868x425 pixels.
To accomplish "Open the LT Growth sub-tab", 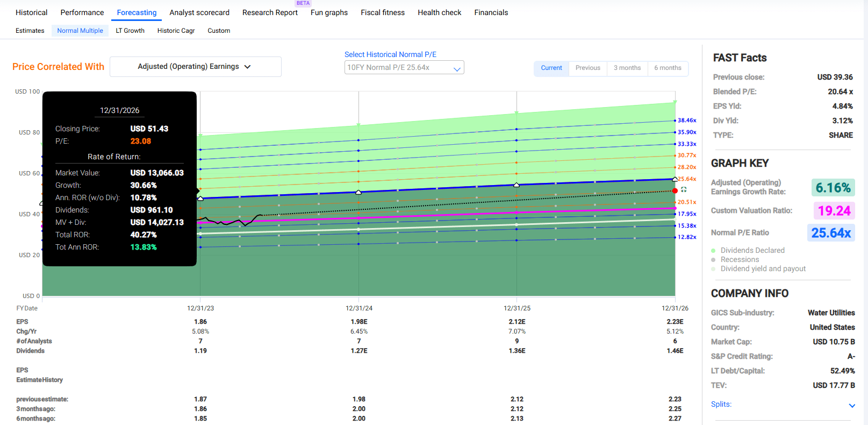I will point(130,31).
